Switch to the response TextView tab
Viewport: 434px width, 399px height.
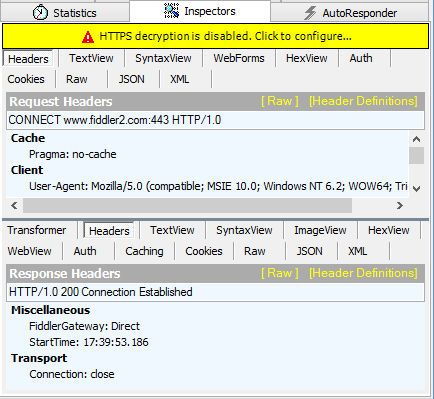(x=172, y=230)
